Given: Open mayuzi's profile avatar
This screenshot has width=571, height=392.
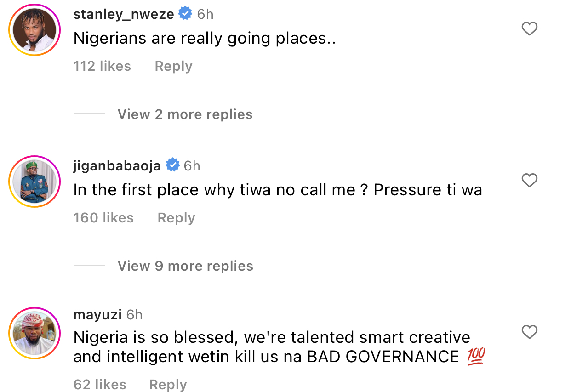Looking at the screenshot, I should [x=34, y=332].
